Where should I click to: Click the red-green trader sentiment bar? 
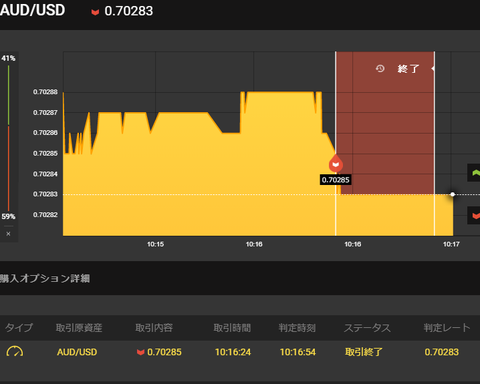[8, 138]
